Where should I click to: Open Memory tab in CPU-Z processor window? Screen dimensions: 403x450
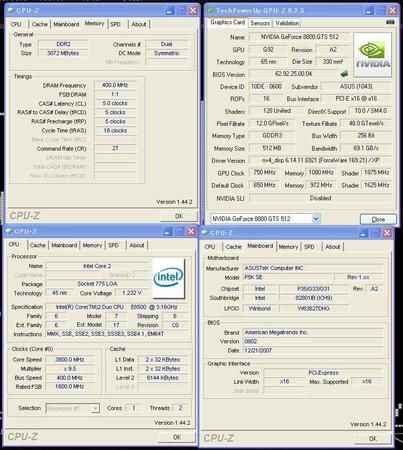[x=92, y=245]
